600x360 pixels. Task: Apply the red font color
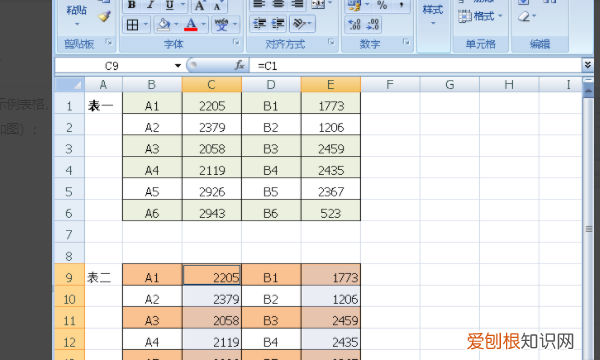(191, 25)
